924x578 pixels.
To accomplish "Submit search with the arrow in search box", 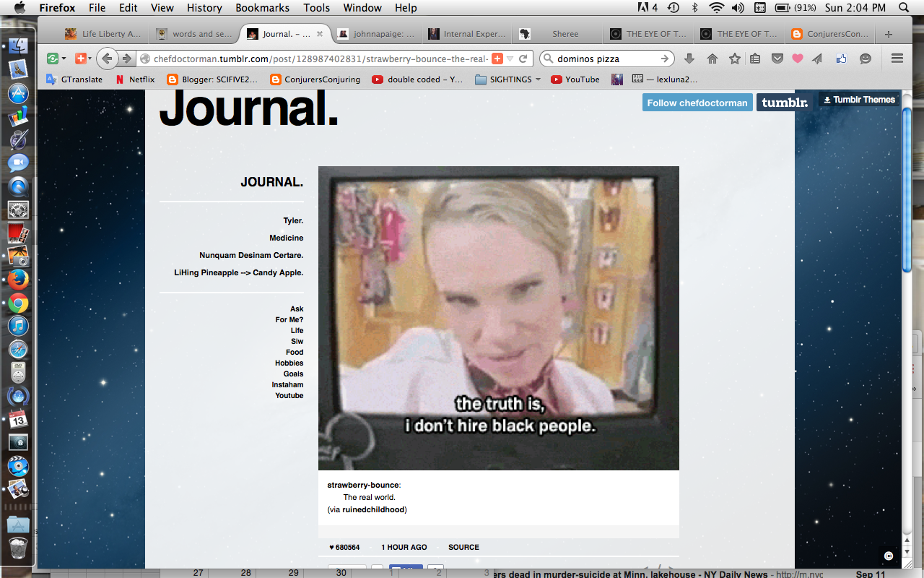I will tap(665, 59).
